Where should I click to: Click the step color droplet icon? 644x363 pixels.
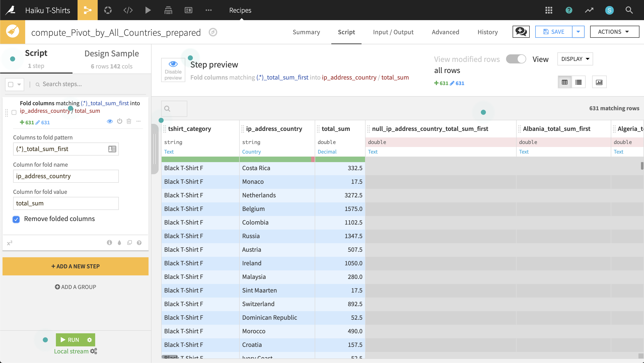coord(119,243)
